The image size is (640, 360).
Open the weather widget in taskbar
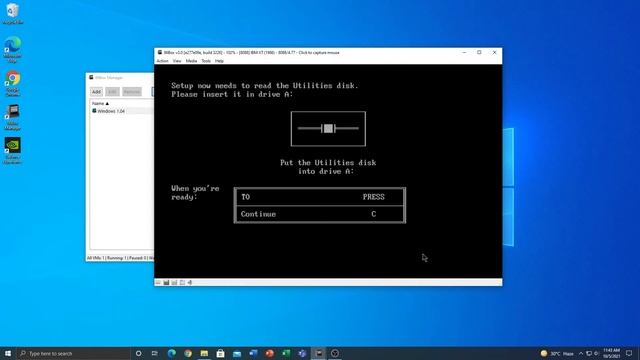pyautogui.click(x=557, y=353)
